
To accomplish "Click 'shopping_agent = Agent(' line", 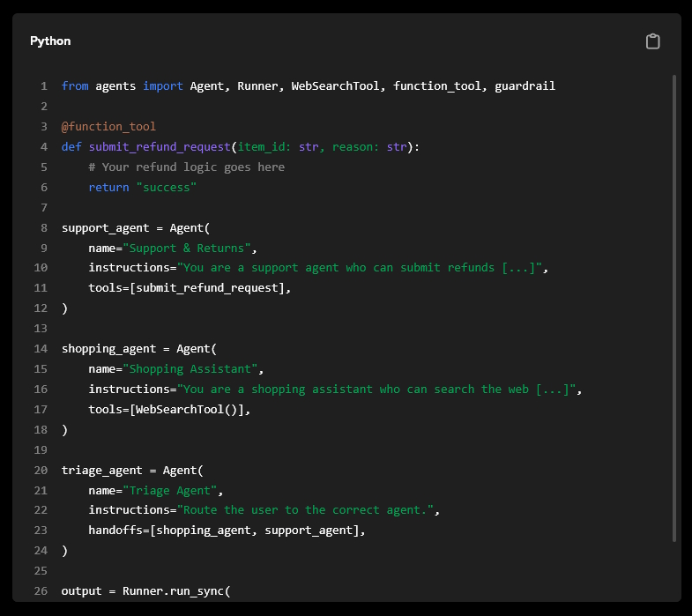I will click(139, 349).
